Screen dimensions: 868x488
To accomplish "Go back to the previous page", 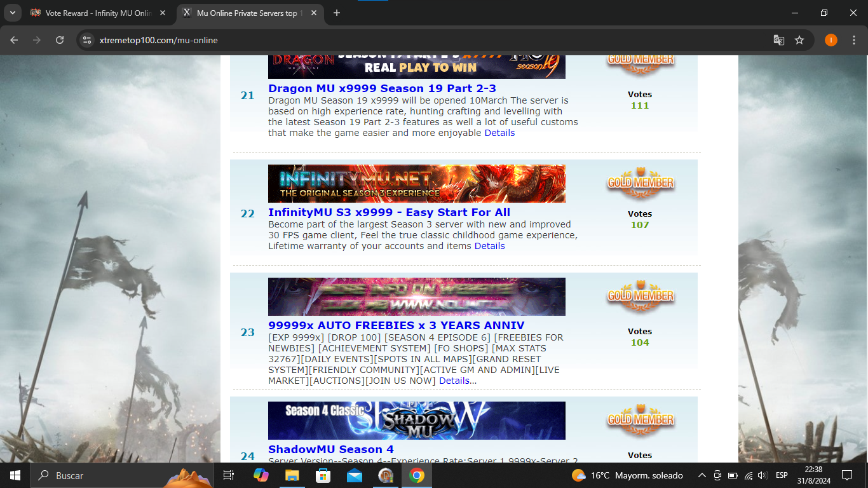I will 14,40.
